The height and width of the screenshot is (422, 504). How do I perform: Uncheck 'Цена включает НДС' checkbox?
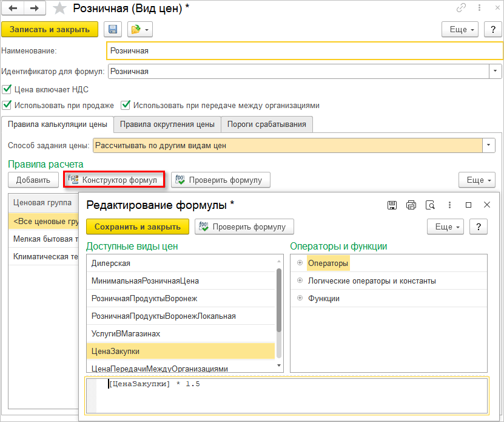(x=7, y=89)
